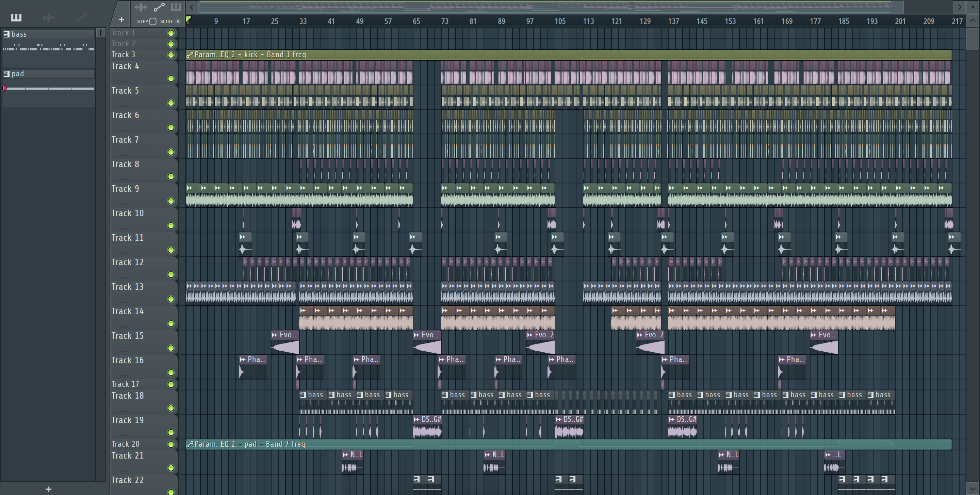Select the Track 6 header

[144, 122]
